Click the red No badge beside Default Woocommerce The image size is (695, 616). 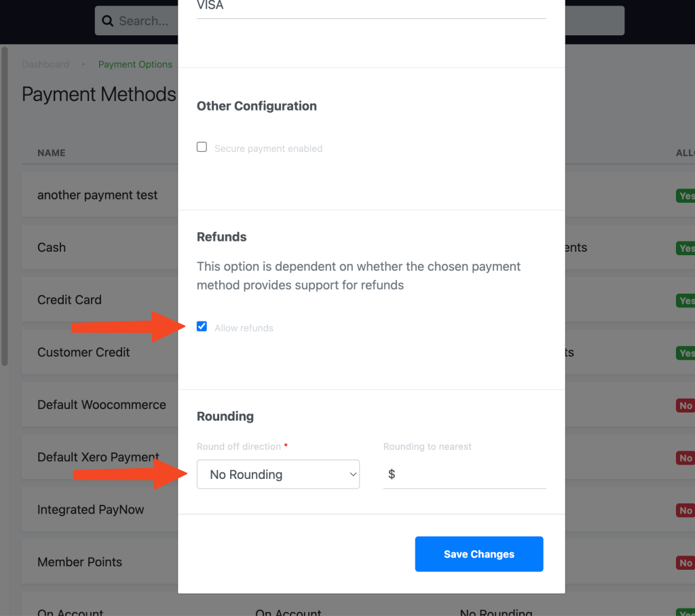click(685, 405)
